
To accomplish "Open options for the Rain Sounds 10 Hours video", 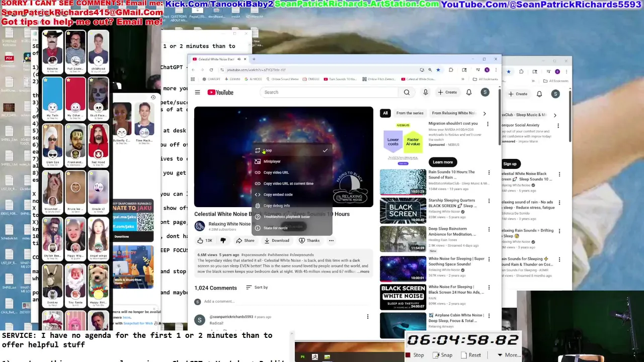I will click(x=489, y=173).
